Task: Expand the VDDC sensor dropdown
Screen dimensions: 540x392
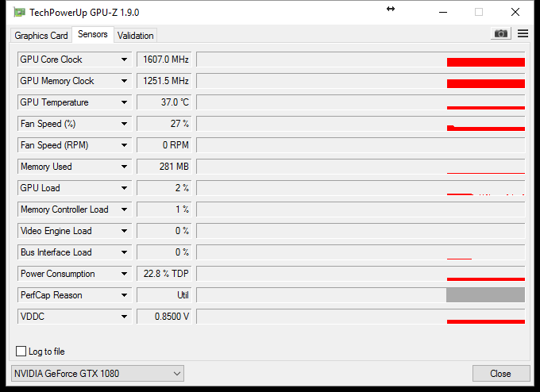Action: [x=125, y=317]
